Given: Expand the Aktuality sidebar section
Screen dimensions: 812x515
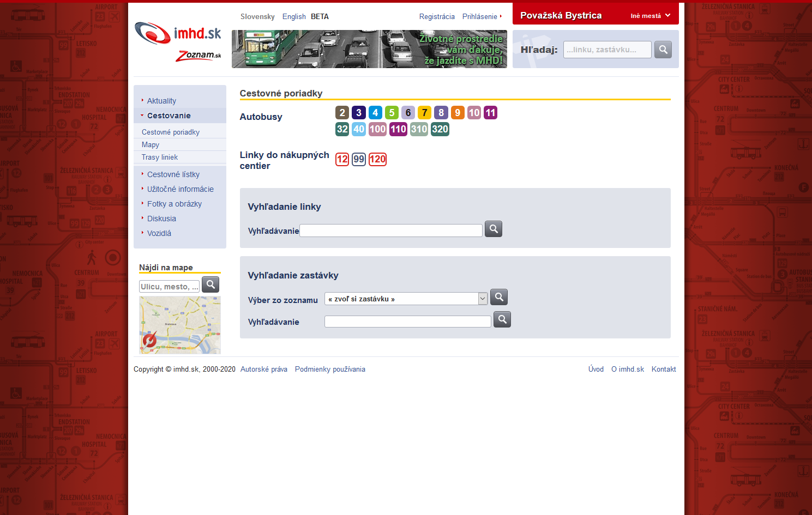Looking at the screenshot, I should point(161,101).
